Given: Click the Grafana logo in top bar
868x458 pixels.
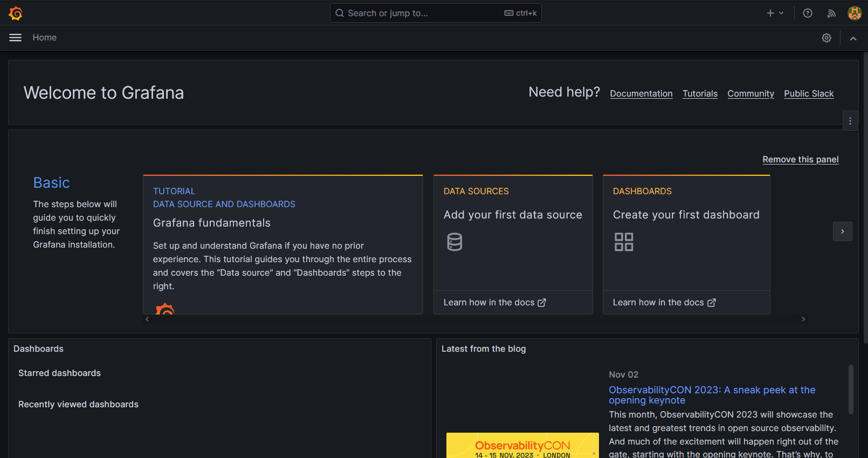Looking at the screenshot, I should pos(16,13).
